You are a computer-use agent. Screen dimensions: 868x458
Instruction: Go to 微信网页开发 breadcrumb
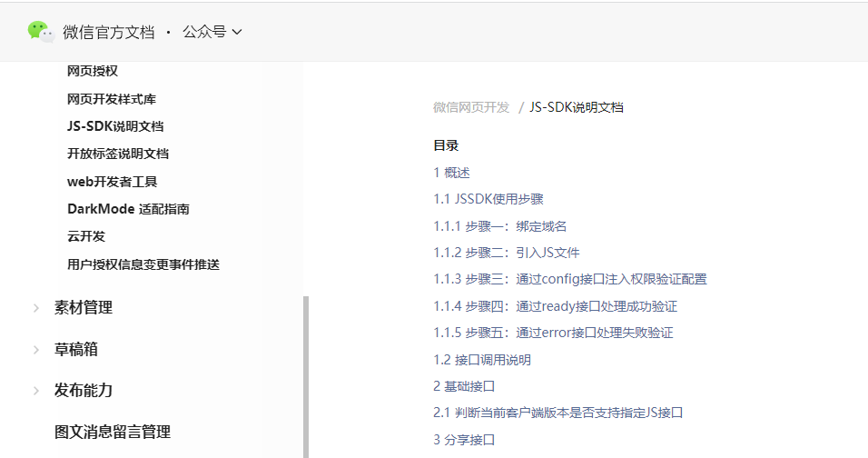[x=471, y=107]
